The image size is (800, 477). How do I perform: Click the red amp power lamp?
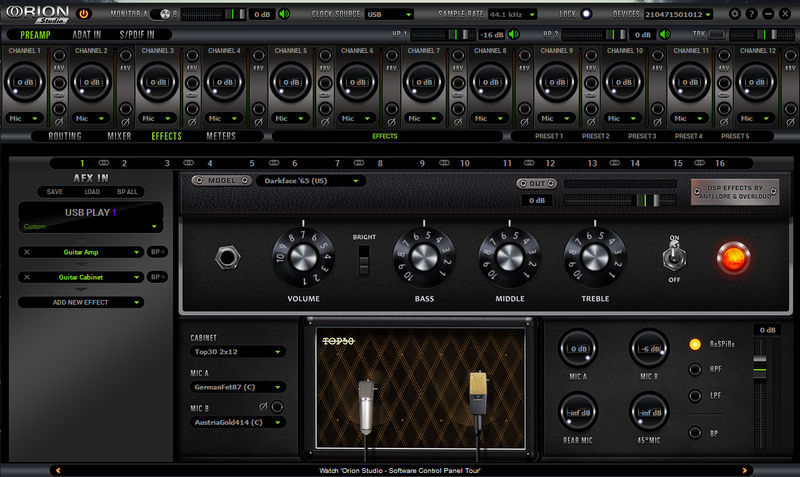pos(733,258)
